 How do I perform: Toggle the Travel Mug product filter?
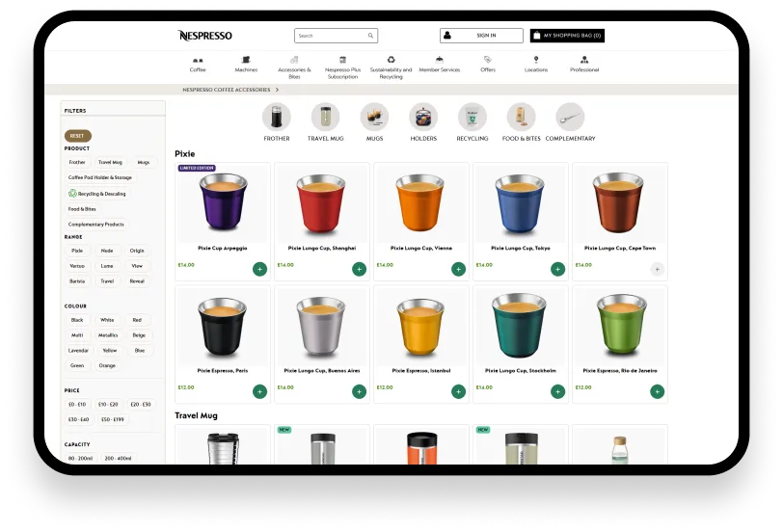point(110,162)
